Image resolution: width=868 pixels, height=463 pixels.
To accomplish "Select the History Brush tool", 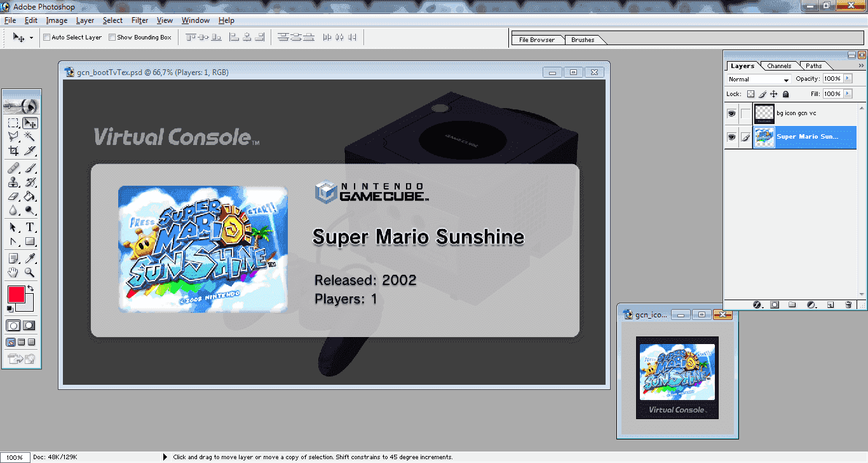I will pyautogui.click(x=30, y=183).
